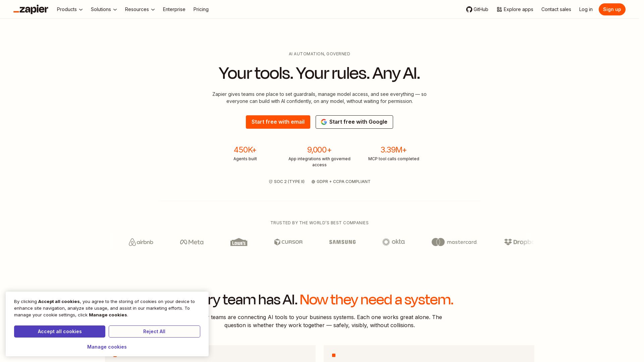This screenshot has height=362, width=644.
Task: Open the Products menu
Action: [x=70, y=9]
